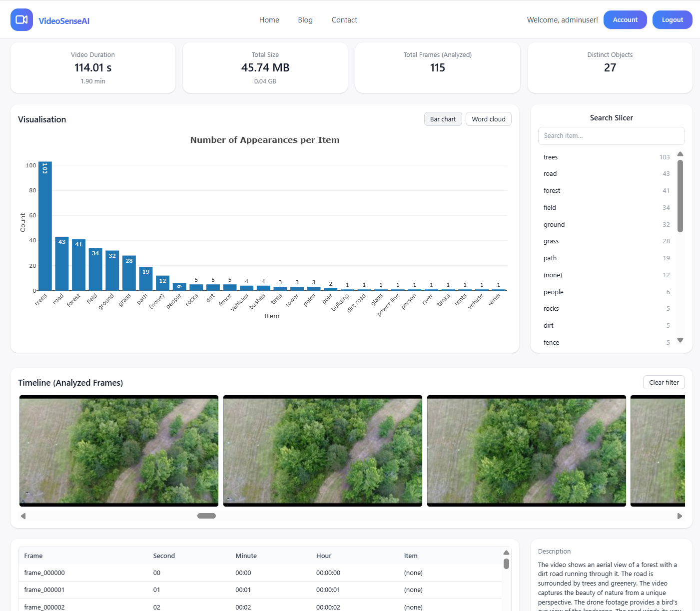The image size is (700, 611).
Task: Select 'forest' in the Search Slicer list
Action: 552,191
